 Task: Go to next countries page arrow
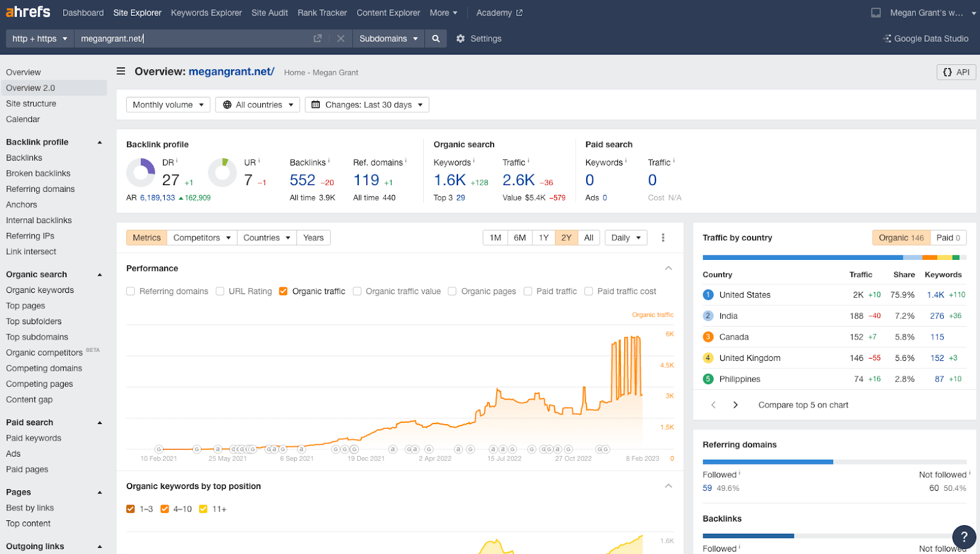(x=736, y=405)
